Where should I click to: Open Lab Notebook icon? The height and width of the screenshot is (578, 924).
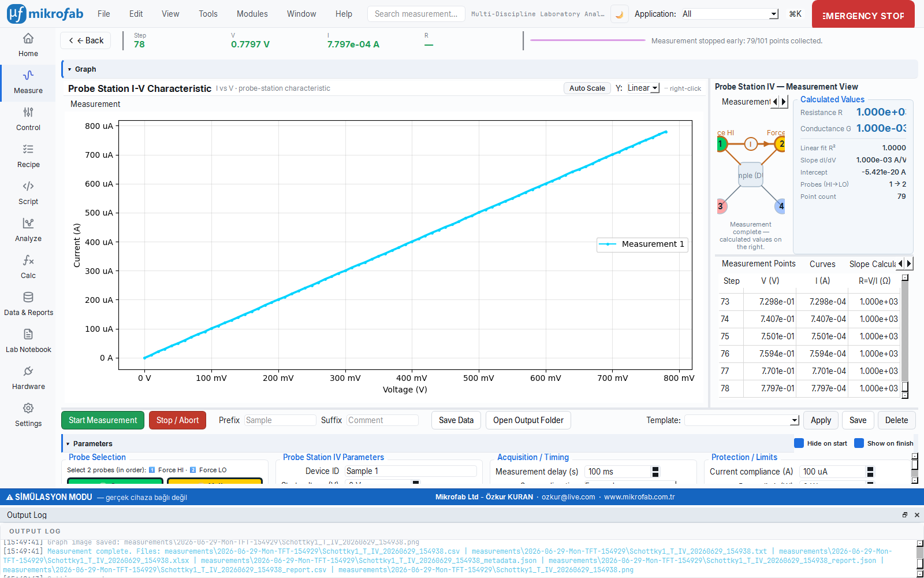pyautogui.click(x=28, y=334)
